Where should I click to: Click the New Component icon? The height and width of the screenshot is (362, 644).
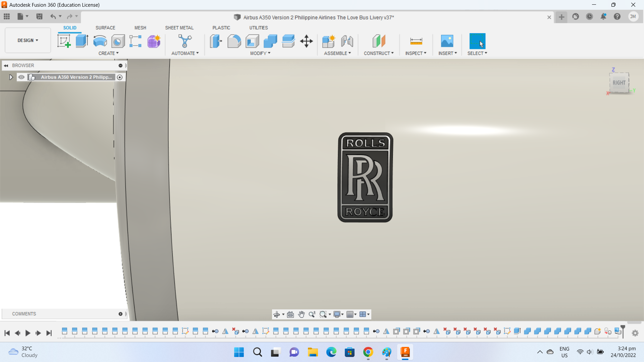(x=329, y=41)
